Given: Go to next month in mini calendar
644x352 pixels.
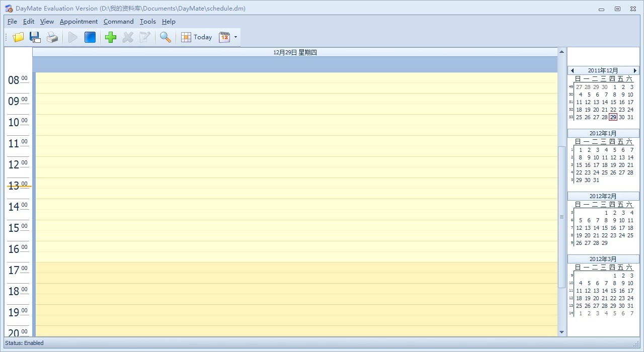Looking at the screenshot, I should [635, 71].
